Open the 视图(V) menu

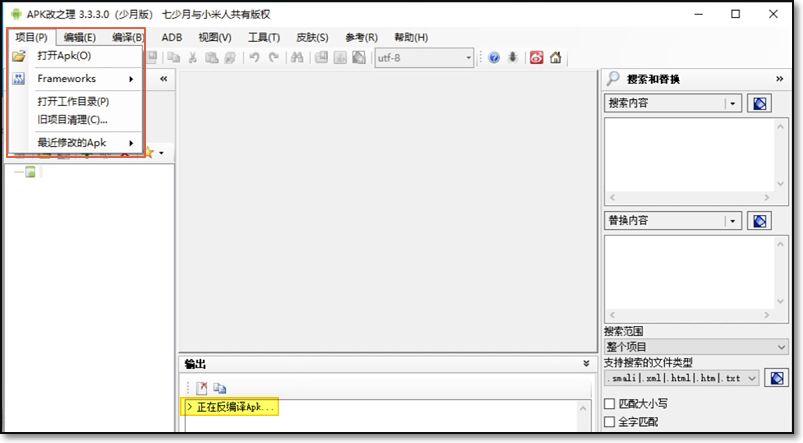pos(215,37)
